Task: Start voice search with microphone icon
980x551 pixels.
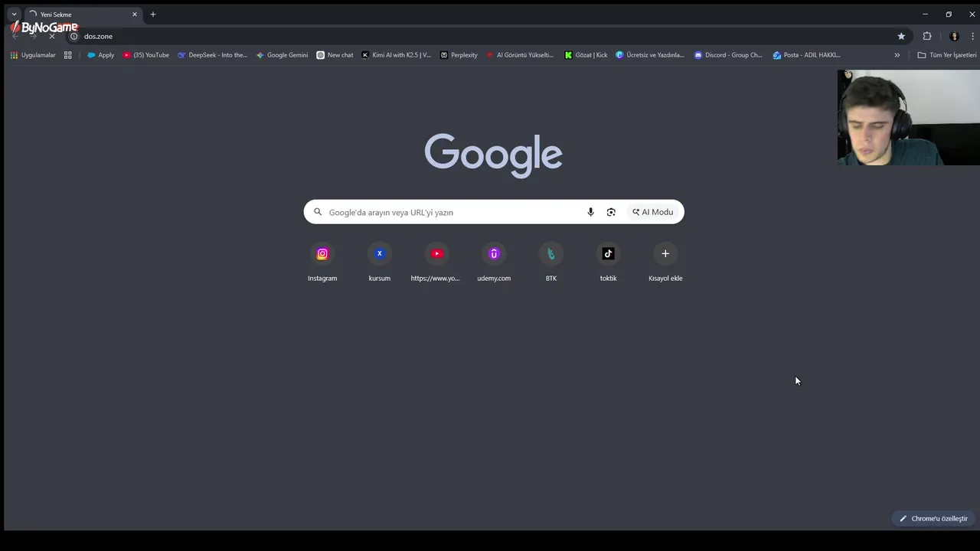Action: (590, 212)
